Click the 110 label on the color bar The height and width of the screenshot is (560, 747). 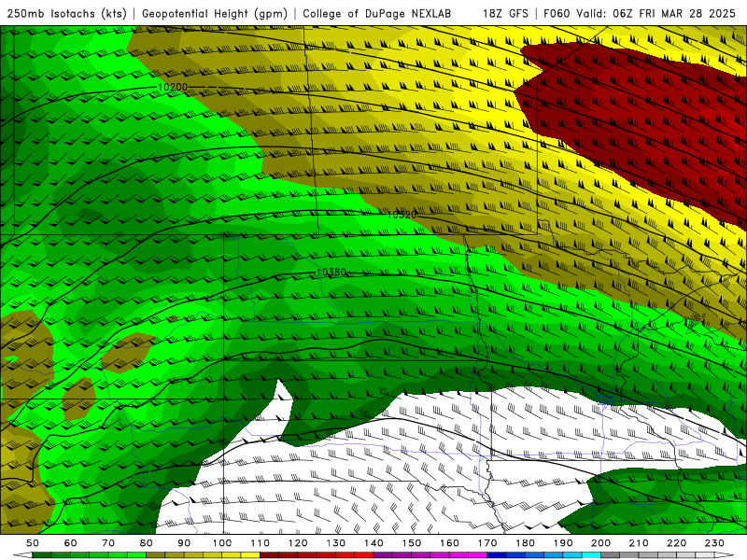pyautogui.click(x=260, y=543)
